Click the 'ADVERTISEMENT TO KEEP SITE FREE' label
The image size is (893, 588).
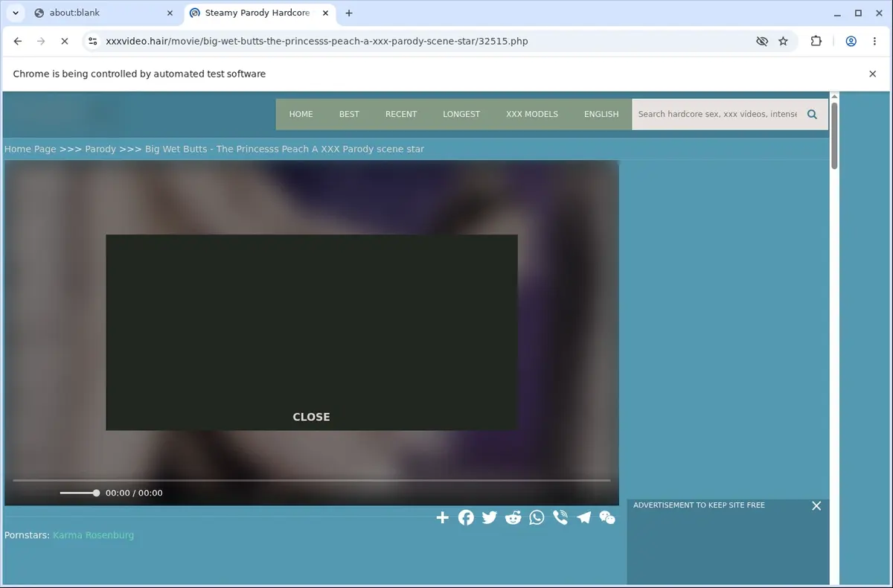pos(699,505)
